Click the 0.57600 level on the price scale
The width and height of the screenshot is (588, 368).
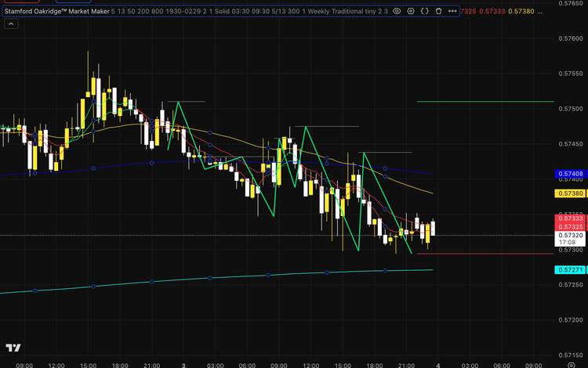click(x=570, y=38)
